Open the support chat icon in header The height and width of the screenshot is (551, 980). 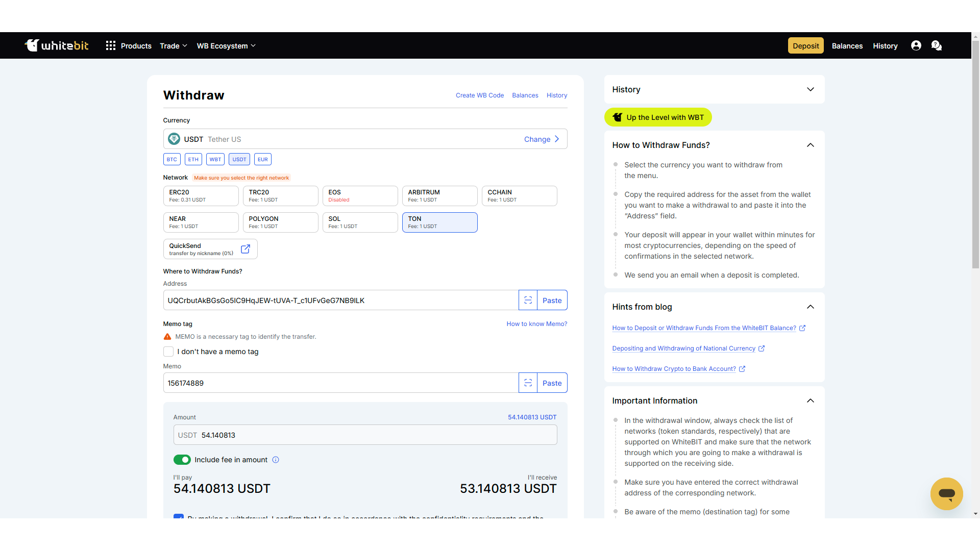(x=937, y=46)
